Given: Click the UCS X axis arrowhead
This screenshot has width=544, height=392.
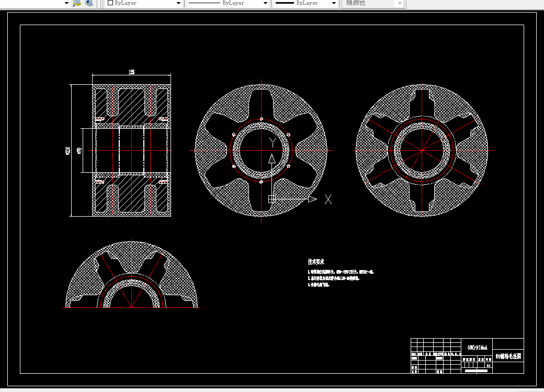Looking at the screenshot, I should coord(313,199).
